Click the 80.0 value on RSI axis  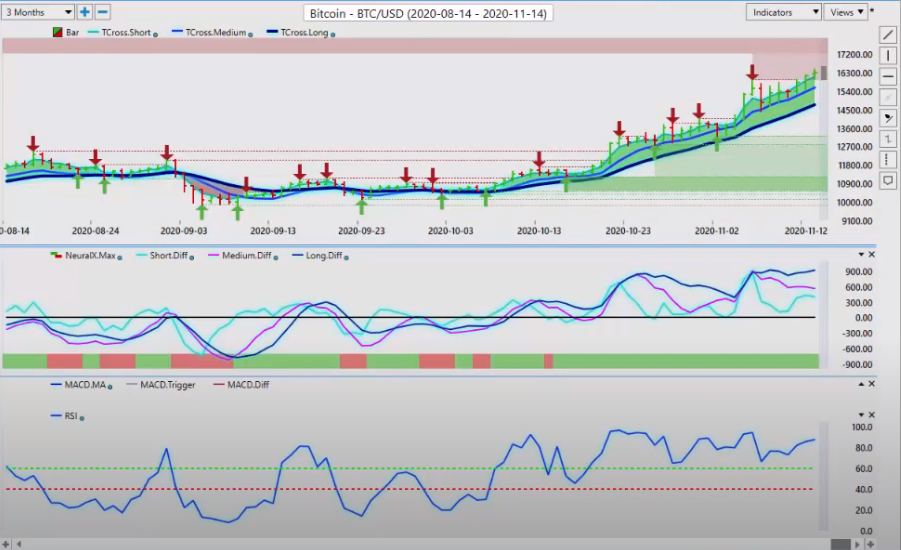864,448
